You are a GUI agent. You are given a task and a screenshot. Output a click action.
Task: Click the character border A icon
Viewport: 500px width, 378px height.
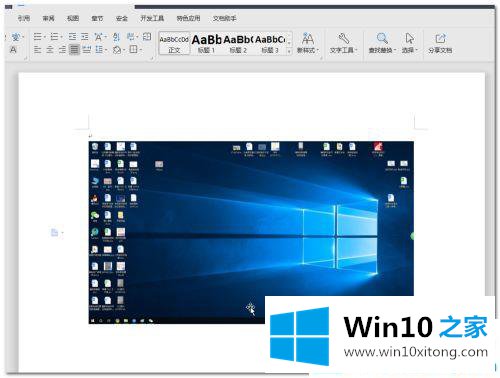coord(13,50)
